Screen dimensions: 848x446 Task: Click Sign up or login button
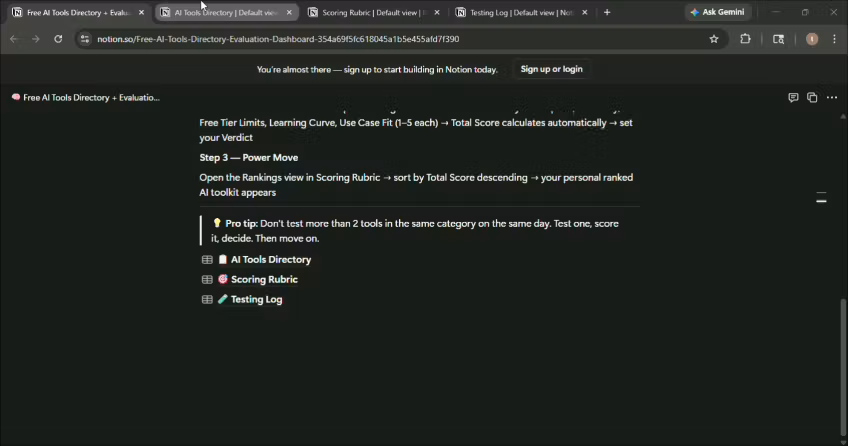[x=551, y=69]
